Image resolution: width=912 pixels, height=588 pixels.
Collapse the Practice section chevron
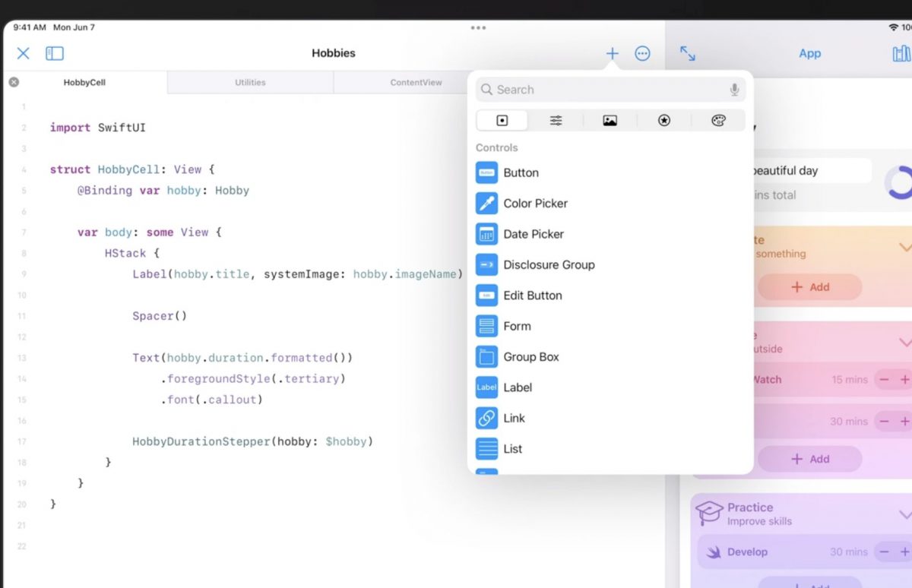pos(904,514)
